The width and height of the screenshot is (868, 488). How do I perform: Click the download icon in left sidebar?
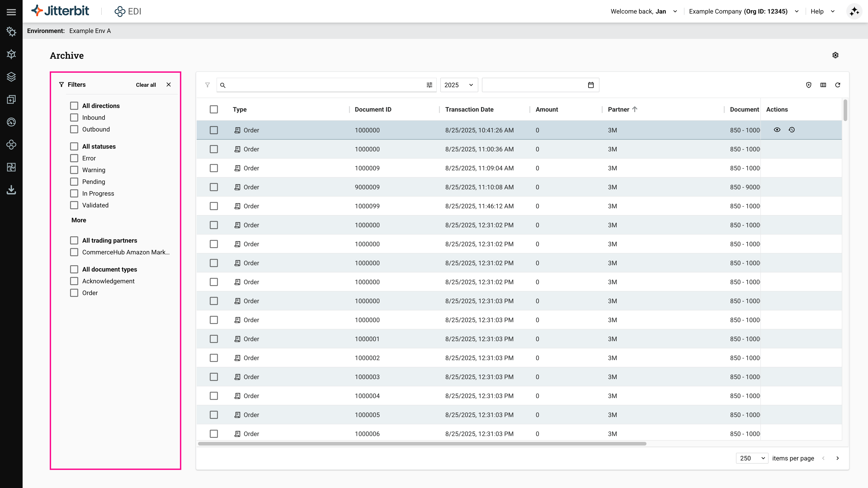[11, 190]
